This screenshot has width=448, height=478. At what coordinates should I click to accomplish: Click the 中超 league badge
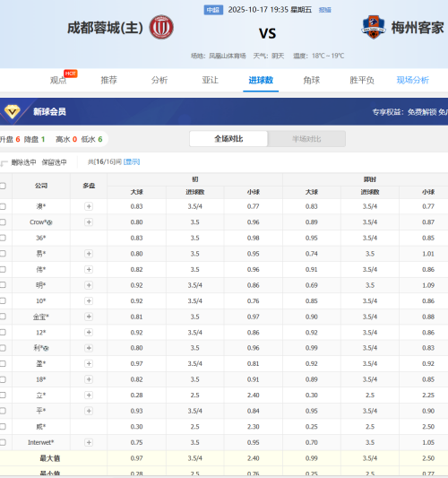(213, 10)
